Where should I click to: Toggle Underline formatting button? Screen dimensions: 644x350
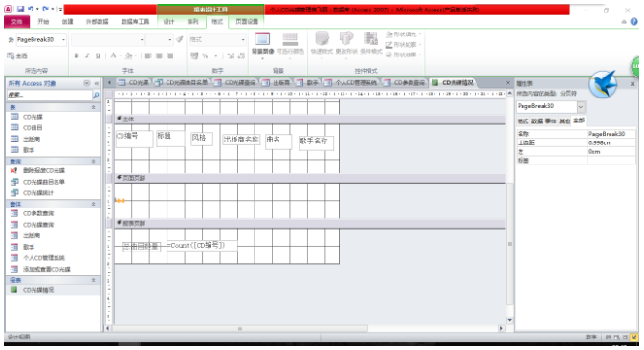[98, 55]
